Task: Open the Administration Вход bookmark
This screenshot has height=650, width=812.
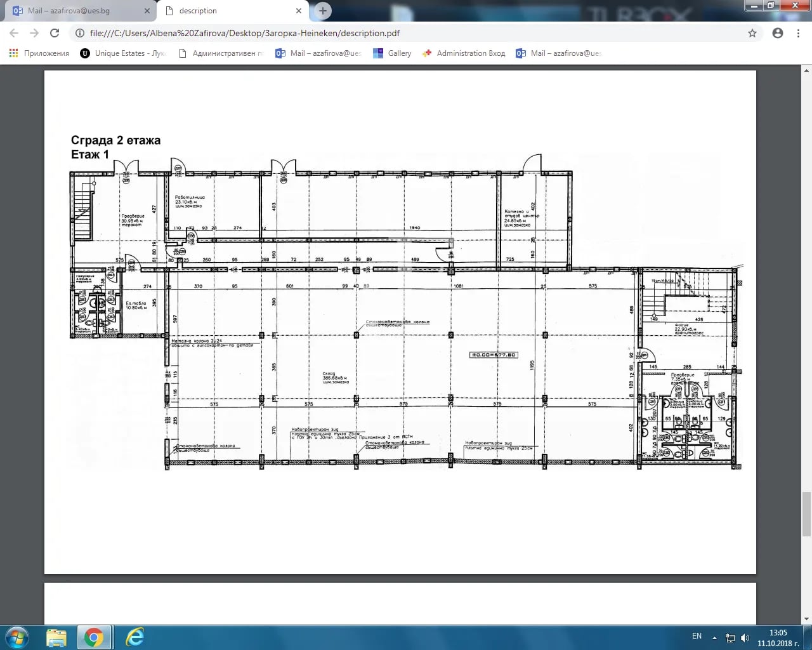Action: [x=464, y=53]
